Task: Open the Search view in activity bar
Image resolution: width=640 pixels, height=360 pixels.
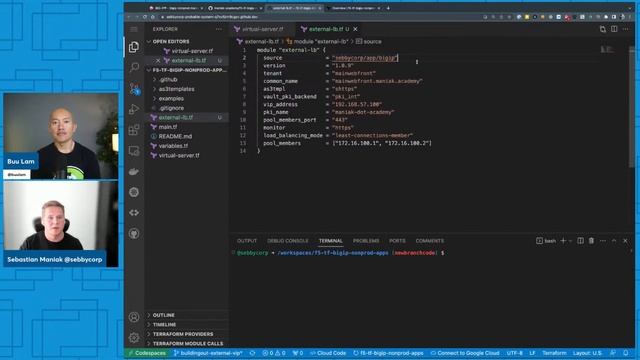Action: click(x=134, y=67)
